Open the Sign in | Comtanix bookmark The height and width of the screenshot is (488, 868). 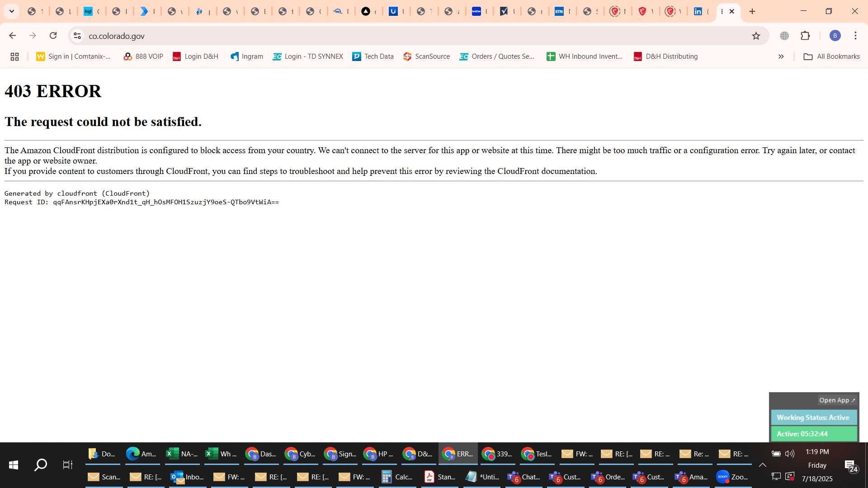coord(74,56)
